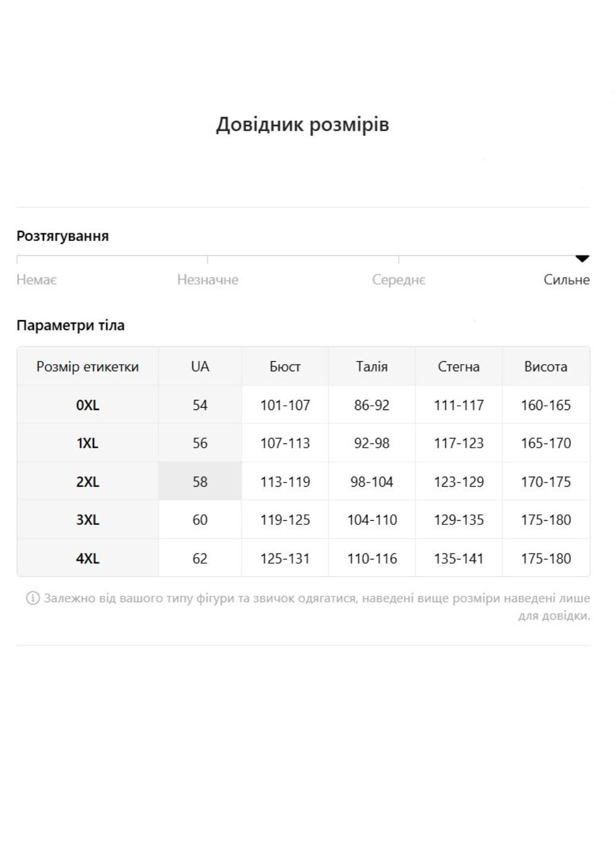The width and height of the screenshot is (616, 857).
Task: Click the 'Висота' column header
Action: [545, 367]
